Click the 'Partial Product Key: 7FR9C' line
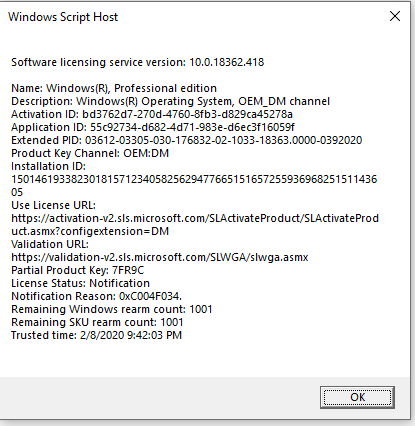 tap(78, 270)
